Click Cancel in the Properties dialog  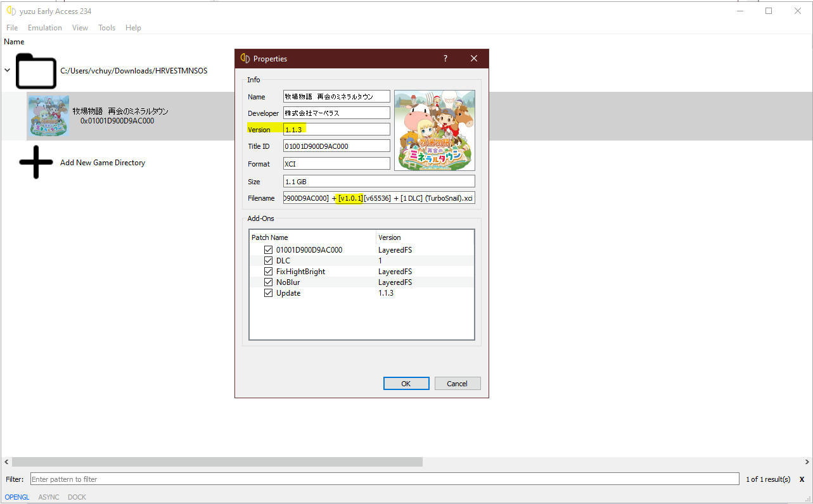457,384
